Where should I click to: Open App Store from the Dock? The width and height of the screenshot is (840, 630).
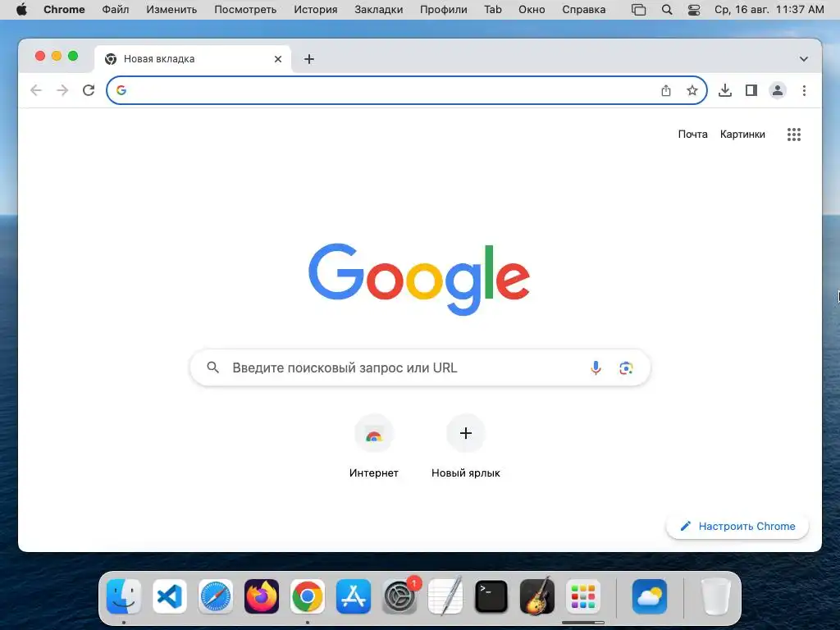point(354,596)
